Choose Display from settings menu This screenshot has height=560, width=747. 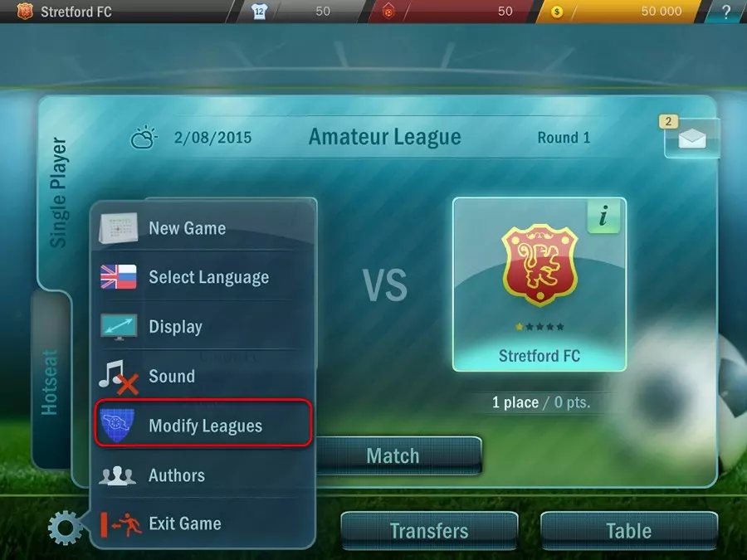(x=205, y=327)
